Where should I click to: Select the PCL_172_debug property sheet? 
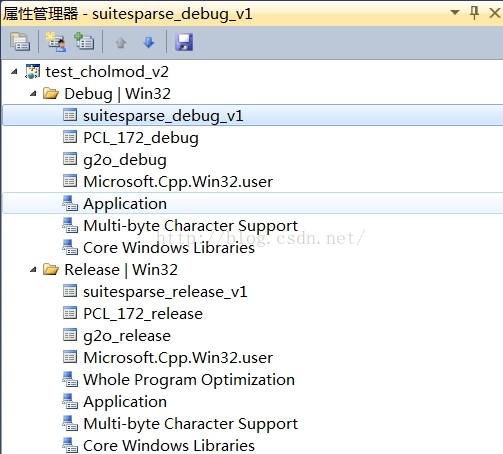click(141, 138)
